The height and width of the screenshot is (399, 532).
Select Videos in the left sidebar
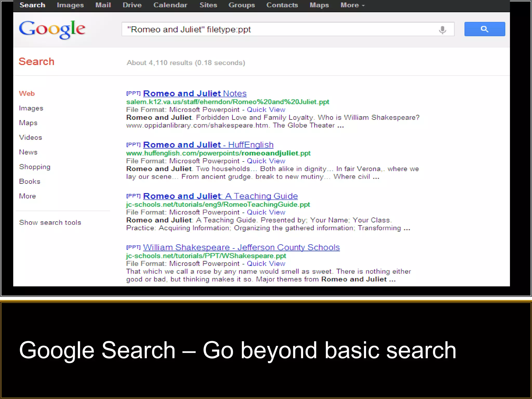(31, 137)
